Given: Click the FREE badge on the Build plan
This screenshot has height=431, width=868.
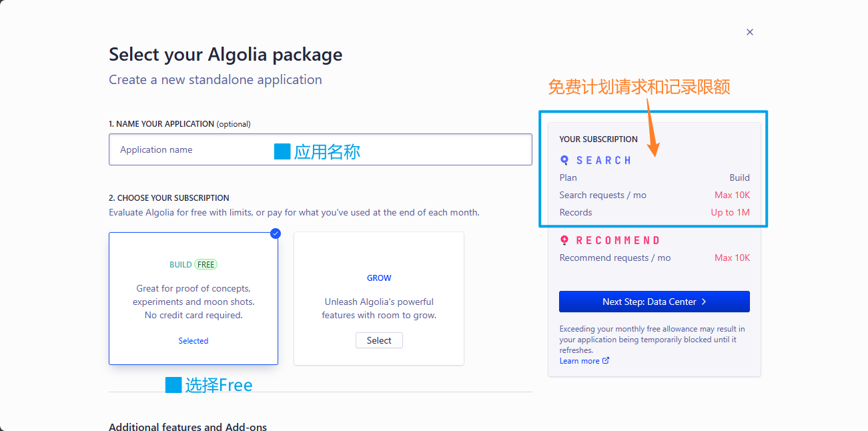Looking at the screenshot, I should (x=205, y=264).
